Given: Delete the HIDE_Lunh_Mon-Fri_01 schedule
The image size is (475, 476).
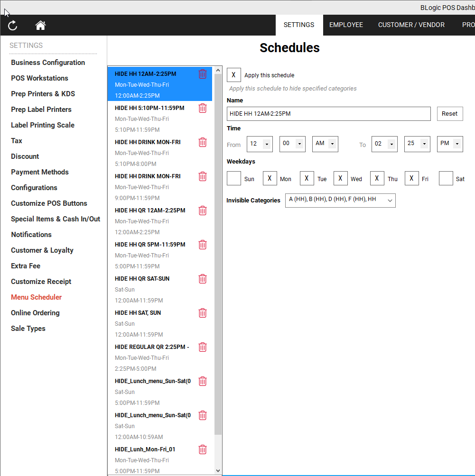Looking at the screenshot, I should [x=203, y=449].
